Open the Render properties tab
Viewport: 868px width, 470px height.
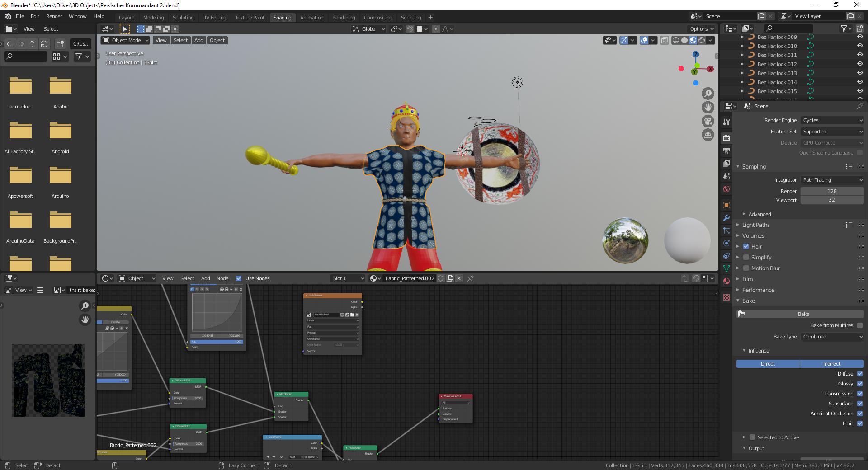tap(726, 138)
